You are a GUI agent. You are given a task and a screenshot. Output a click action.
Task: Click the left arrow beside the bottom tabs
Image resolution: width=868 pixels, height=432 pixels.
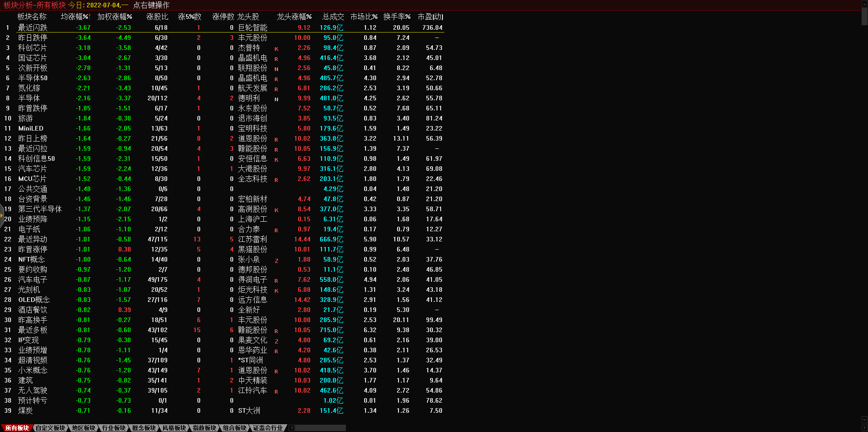(291, 428)
